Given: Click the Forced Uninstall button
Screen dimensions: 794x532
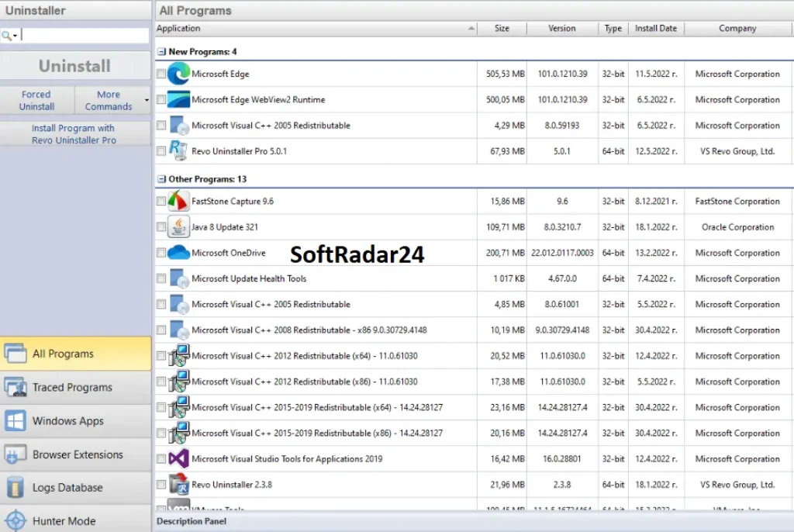Looking at the screenshot, I should (x=36, y=99).
